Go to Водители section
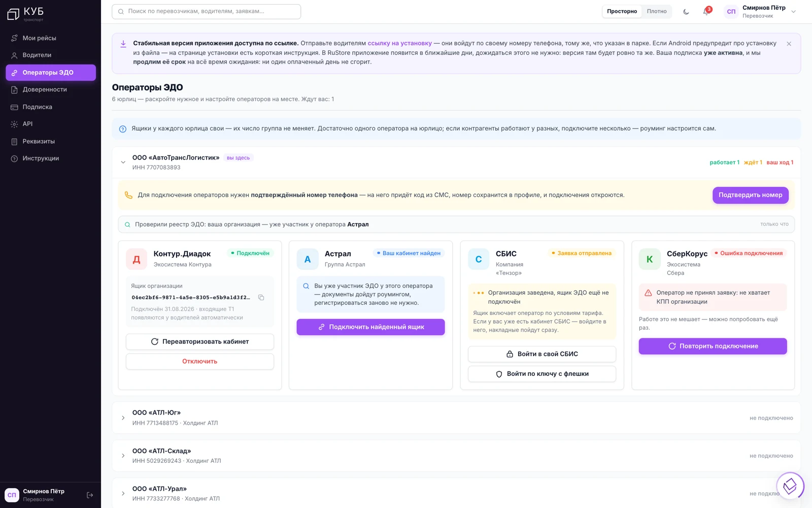Viewport: 812px width, 508px height. click(x=51, y=55)
